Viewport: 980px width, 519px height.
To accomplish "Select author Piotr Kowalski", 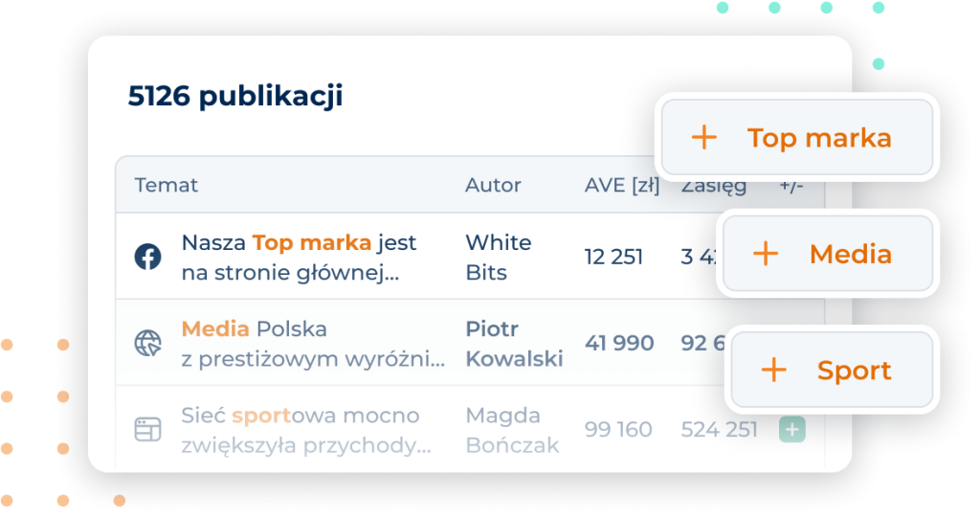I will tap(514, 343).
